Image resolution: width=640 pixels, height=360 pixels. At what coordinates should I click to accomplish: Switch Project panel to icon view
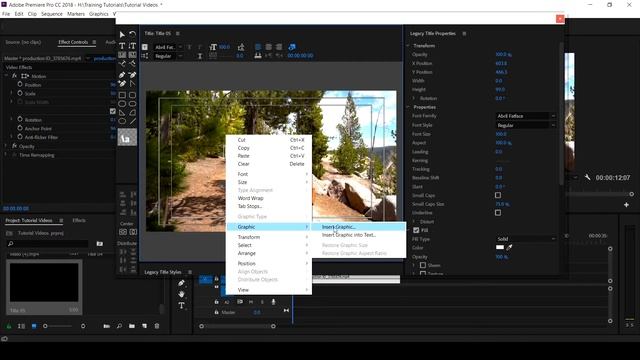(x=34, y=326)
